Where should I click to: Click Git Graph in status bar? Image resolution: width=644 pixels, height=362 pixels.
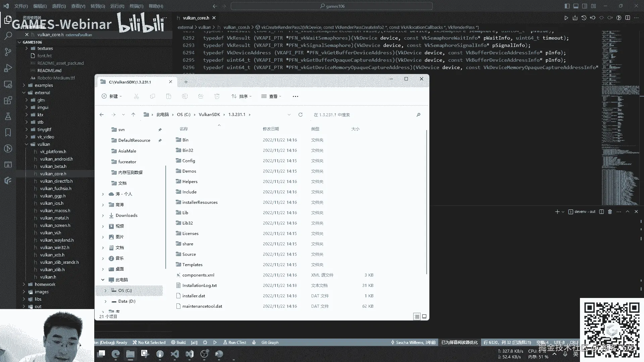pyautogui.click(x=270, y=343)
